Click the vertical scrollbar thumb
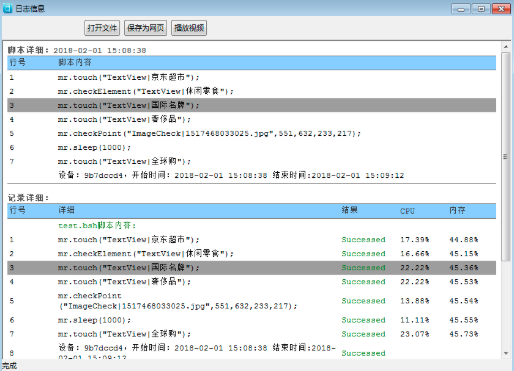514x371 pixels. [506, 156]
